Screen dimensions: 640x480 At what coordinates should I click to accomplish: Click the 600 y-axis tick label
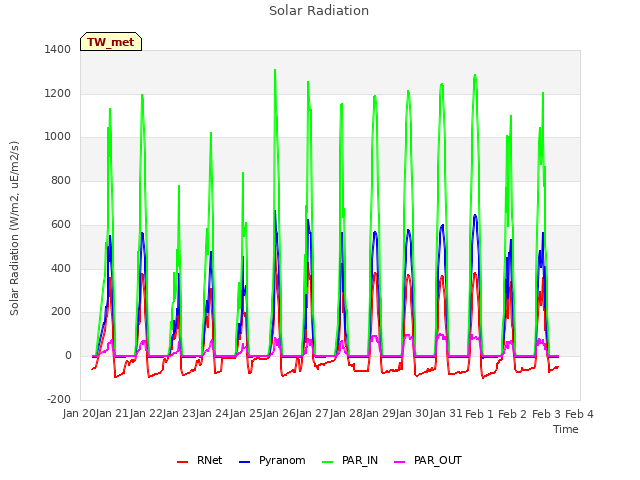click(61, 224)
